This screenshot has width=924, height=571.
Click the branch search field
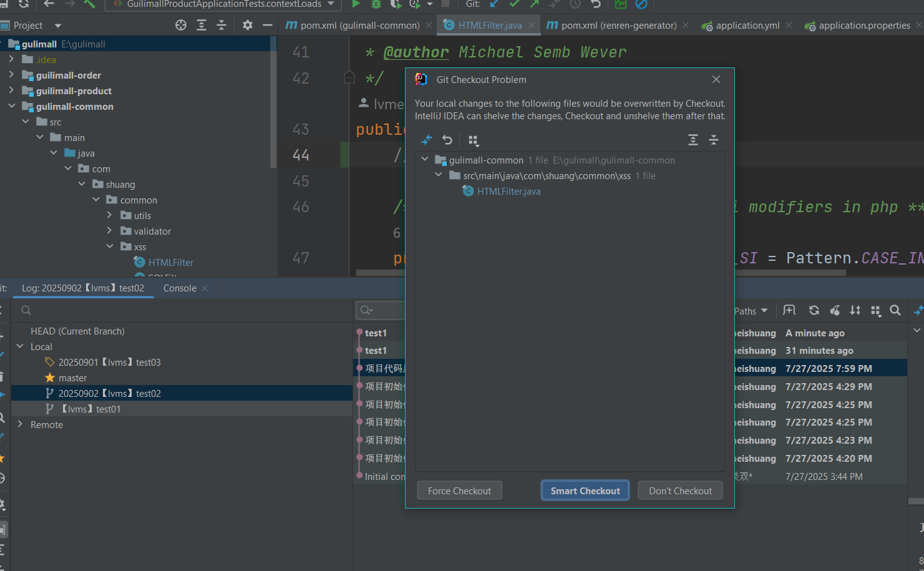click(181, 310)
